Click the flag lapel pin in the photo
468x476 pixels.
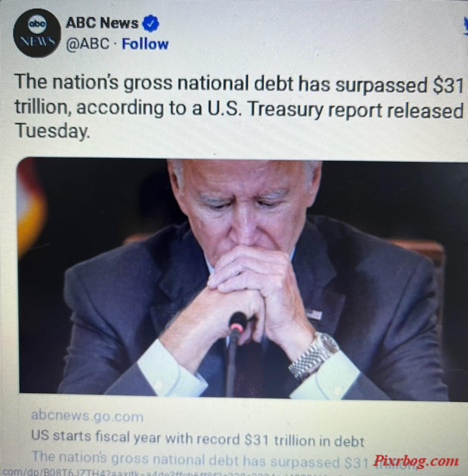[314, 314]
